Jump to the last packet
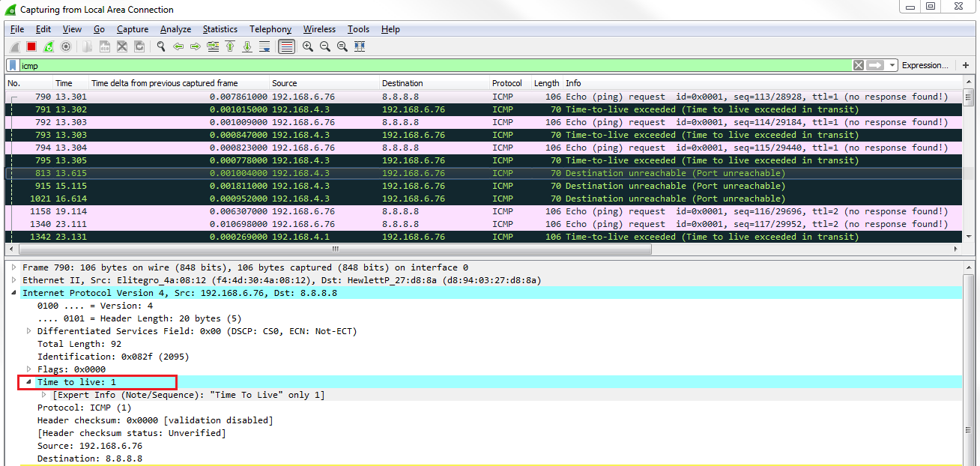The image size is (980, 466). 247,46
